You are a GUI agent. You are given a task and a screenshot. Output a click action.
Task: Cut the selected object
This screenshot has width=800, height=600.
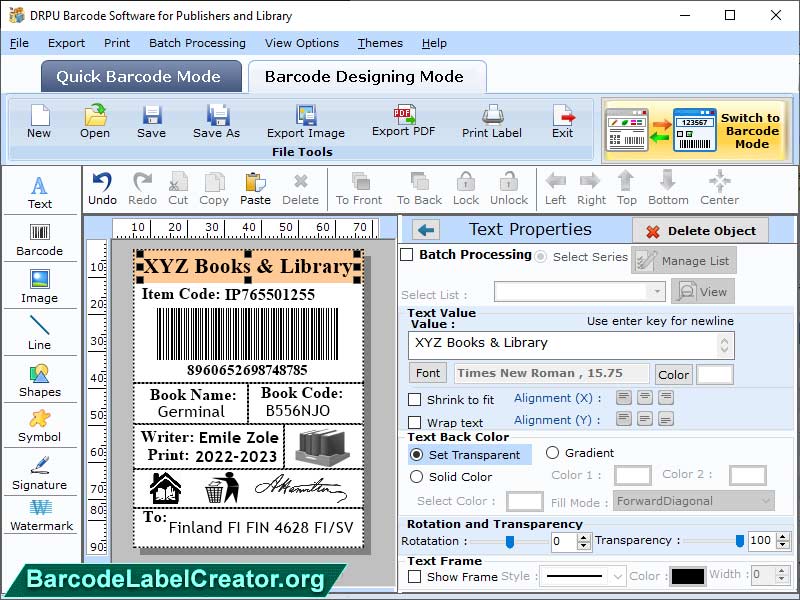pos(178,189)
